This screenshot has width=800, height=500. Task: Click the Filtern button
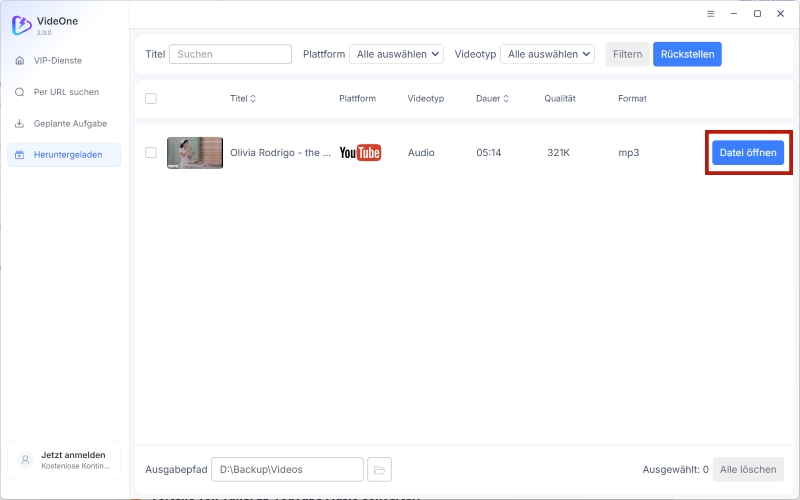(627, 54)
